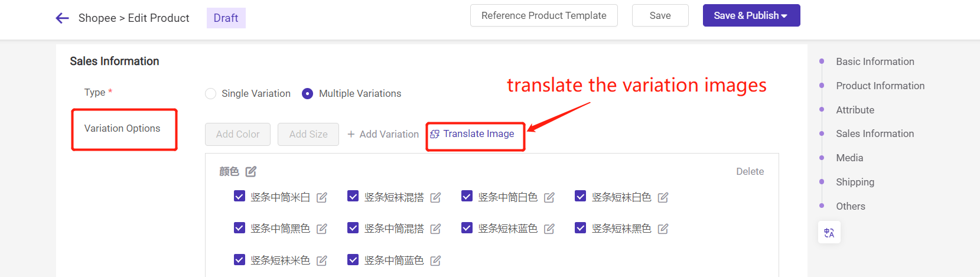
Task: Uncheck the 竖条短袜蓝色 checkbox
Action: (467, 227)
